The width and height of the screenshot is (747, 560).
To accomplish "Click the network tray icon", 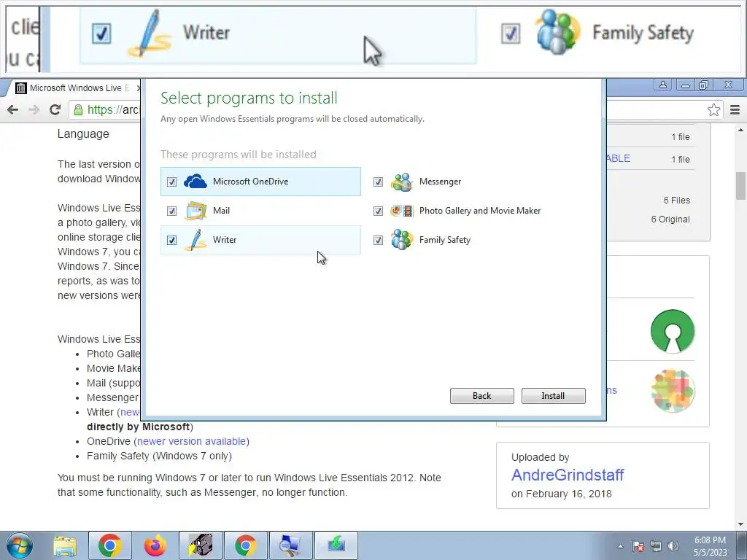I will pyautogui.click(x=656, y=546).
